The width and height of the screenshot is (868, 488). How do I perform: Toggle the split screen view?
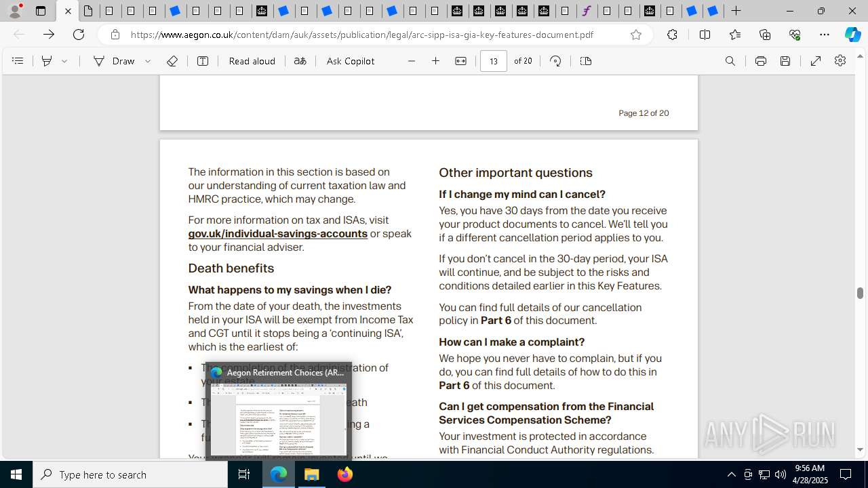[705, 35]
